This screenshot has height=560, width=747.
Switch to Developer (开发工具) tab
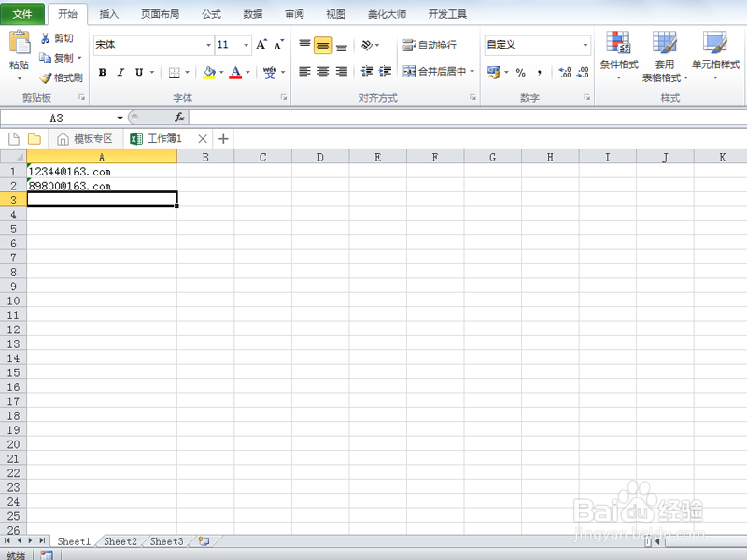[x=447, y=14]
